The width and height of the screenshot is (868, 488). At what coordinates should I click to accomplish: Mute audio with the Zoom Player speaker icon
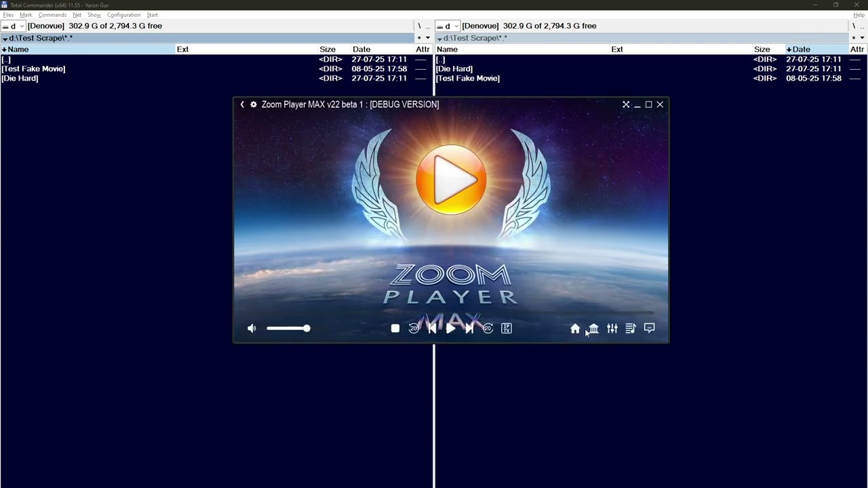252,328
